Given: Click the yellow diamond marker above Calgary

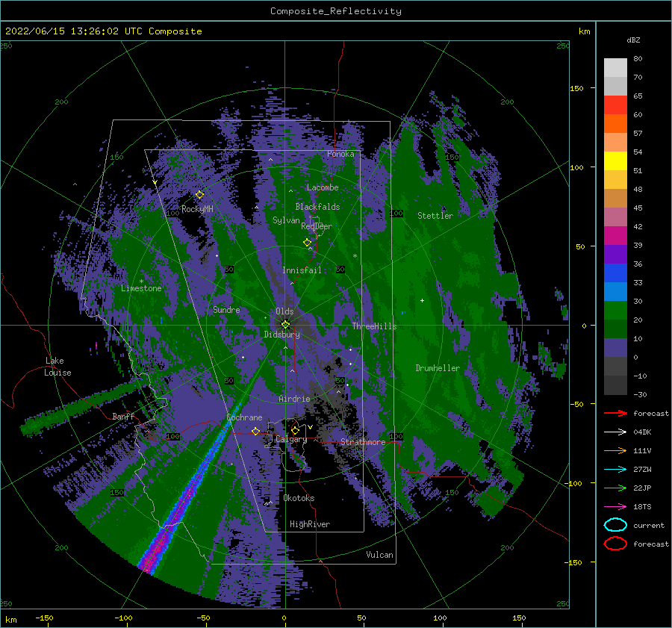Looking at the screenshot, I should tap(295, 430).
